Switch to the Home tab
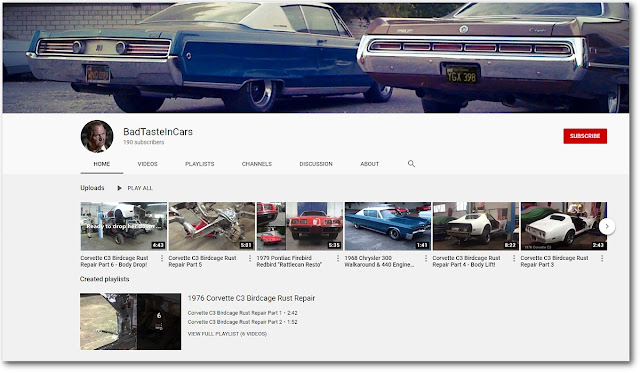 (102, 164)
